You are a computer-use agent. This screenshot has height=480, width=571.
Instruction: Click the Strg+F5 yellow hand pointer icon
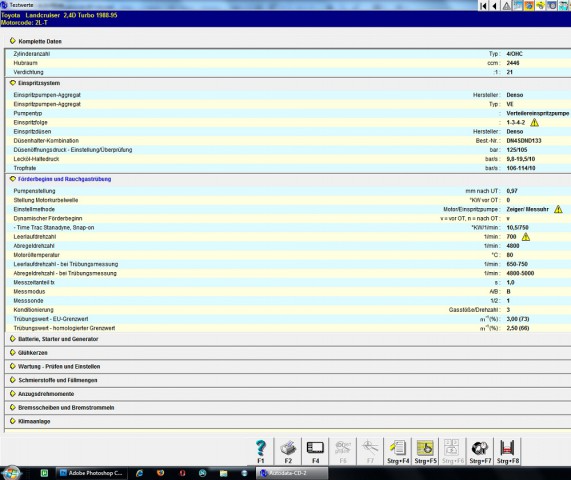pyautogui.click(x=425, y=452)
